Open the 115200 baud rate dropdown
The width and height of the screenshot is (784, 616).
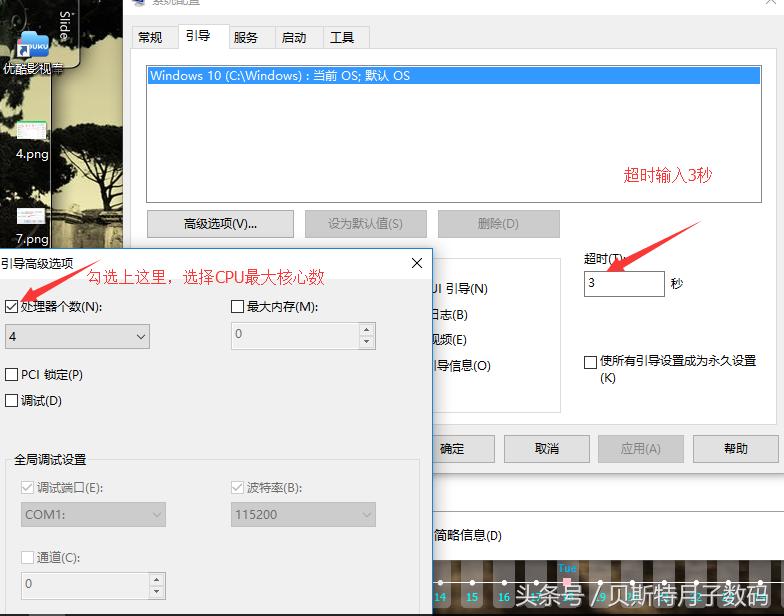click(x=303, y=514)
